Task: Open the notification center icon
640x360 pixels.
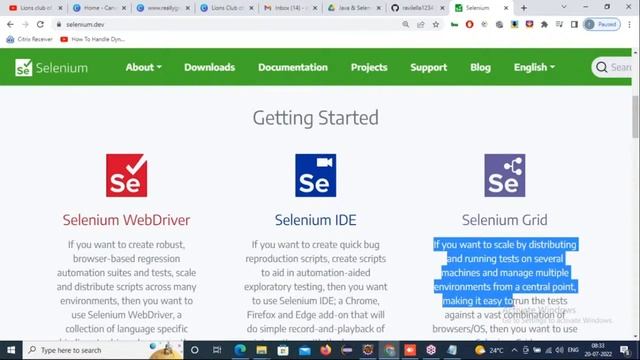Action: pyautogui.click(x=624, y=350)
